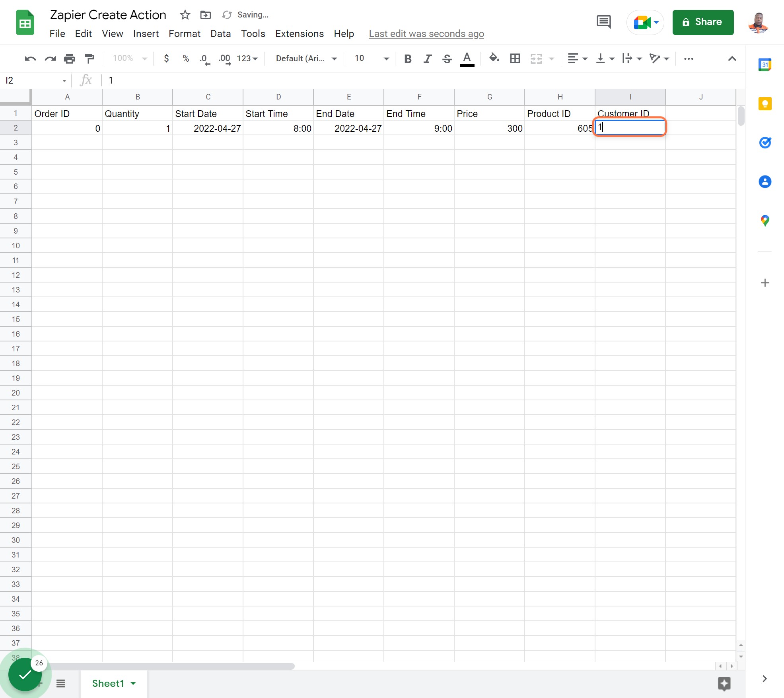This screenshot has height=698, width=784.
Task: Open text color picker
Action: 467,59
